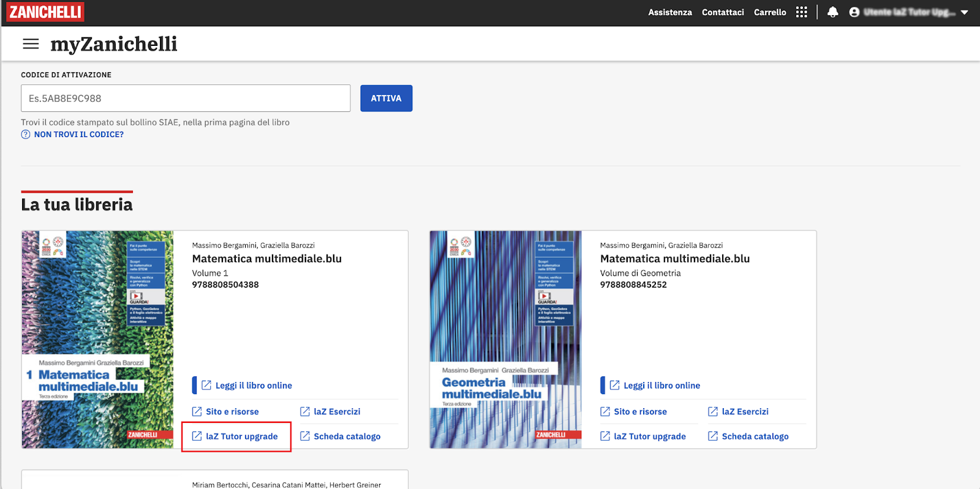
Task: Open laZ Tutor upgrade for Geometria volume
Action: (643, 436)
